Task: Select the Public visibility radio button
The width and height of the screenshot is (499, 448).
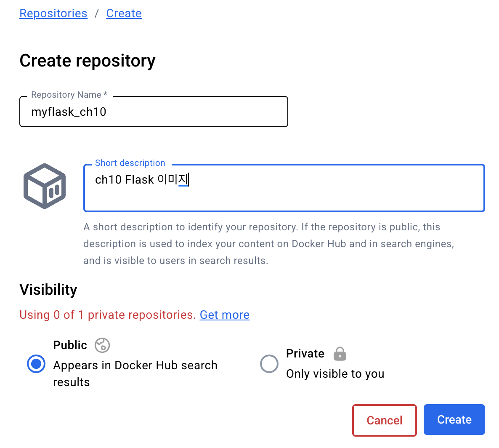Action: (36, 364)
